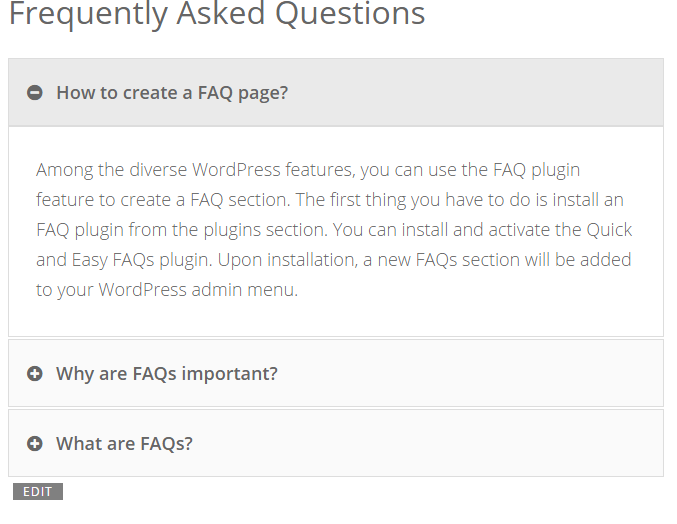Image resolution: width=677 pixels, height=524 pixels.
Task: Select the "Frequently Asked Questions" page heading
Action: (x=217, y=14)
